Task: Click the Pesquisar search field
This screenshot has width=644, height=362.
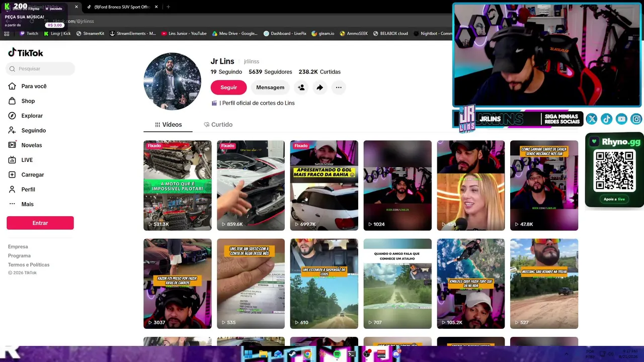Action: pos(41,69)
